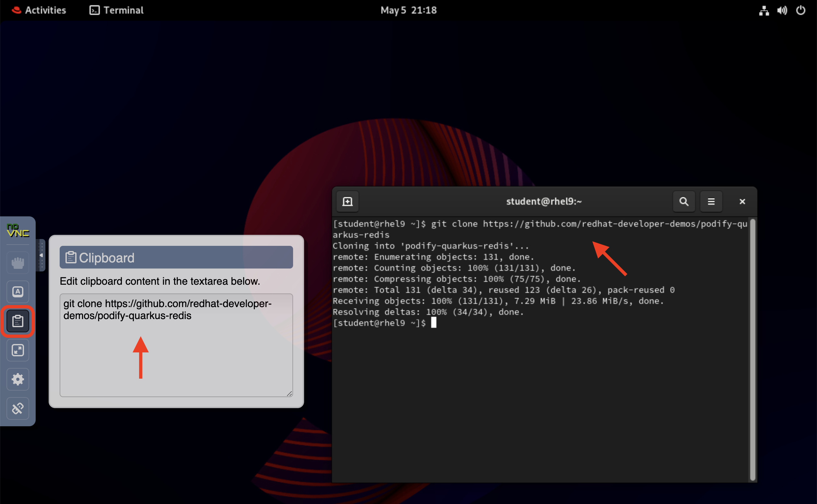Open the date and time calendar
This screenshot has height=504, width=817.
click(408, 10)
